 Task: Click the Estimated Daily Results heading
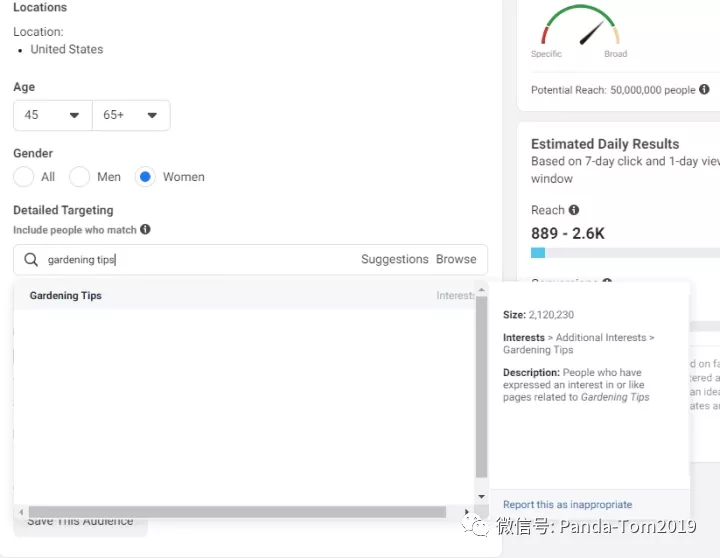(x=605, y=144)
